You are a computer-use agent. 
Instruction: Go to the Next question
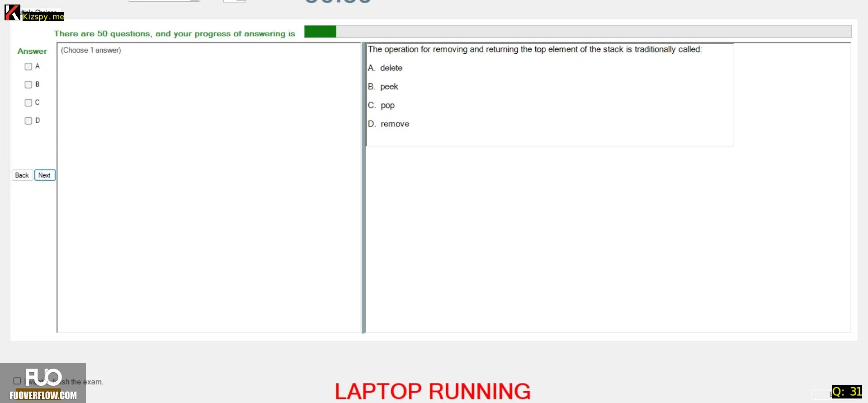tap(45, 175)
